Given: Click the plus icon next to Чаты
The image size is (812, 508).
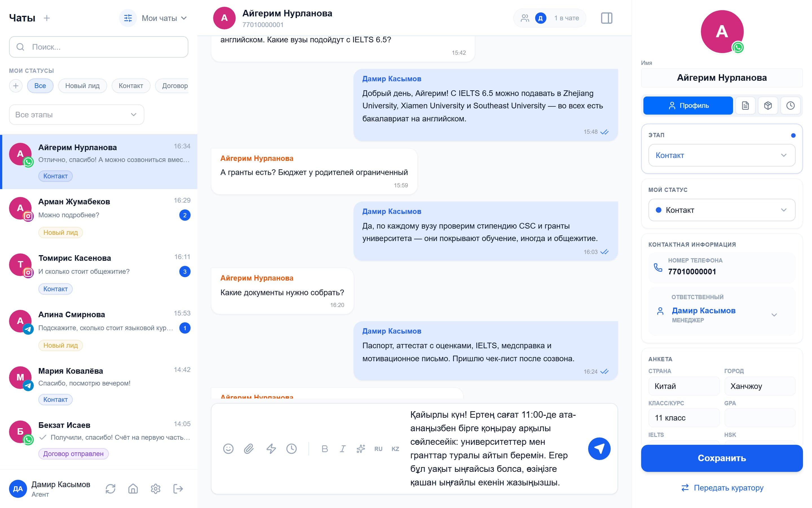Looking at the screenshot, I should pyautogui.click(x=47, y=18).
